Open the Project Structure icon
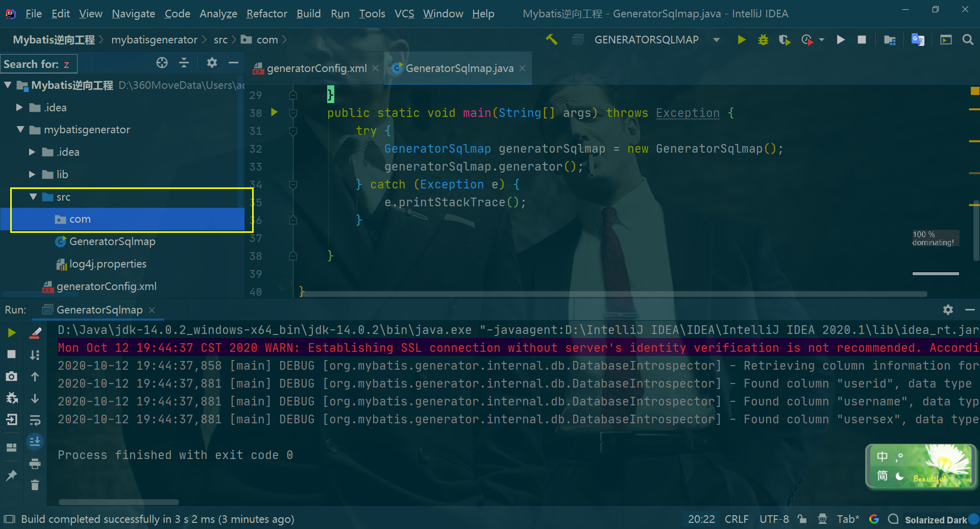 (x=890, y=40)
